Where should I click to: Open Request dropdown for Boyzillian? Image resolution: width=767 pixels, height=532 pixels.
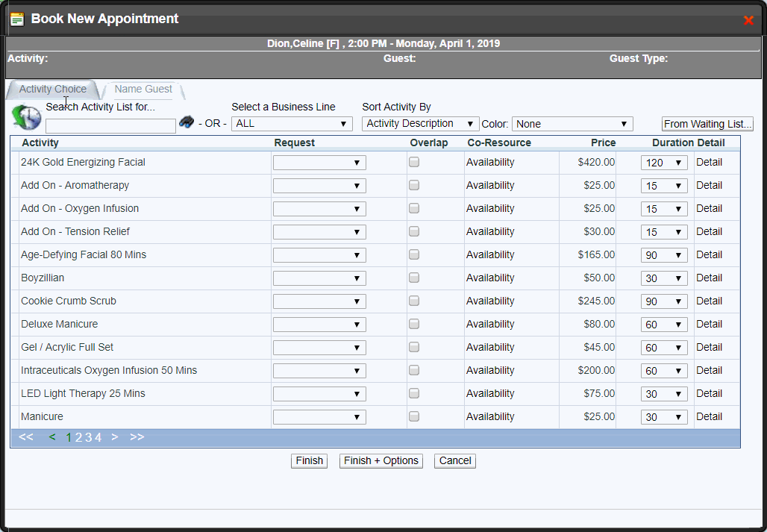tap(319, 278)
